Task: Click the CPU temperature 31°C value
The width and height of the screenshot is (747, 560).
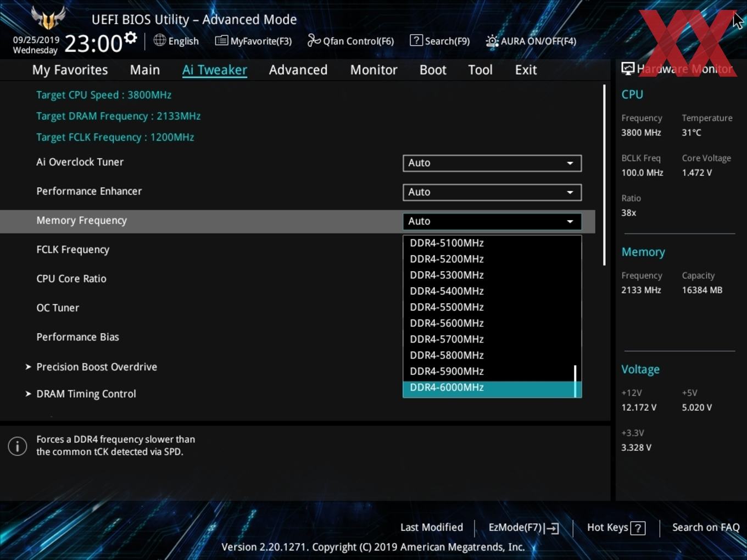Action: click(692, 132)
